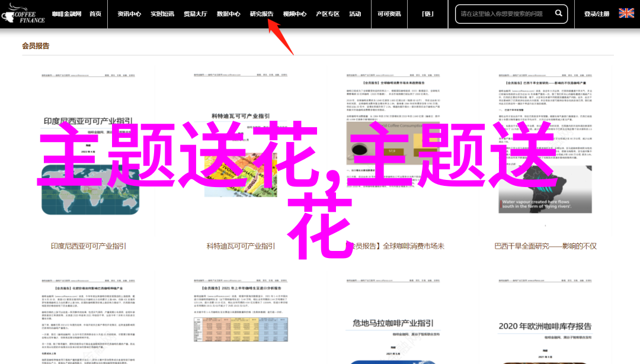The height and width of the screenshot is (364, 640).
Task: Open 产区专区 menu item
Action: point(328,14)
